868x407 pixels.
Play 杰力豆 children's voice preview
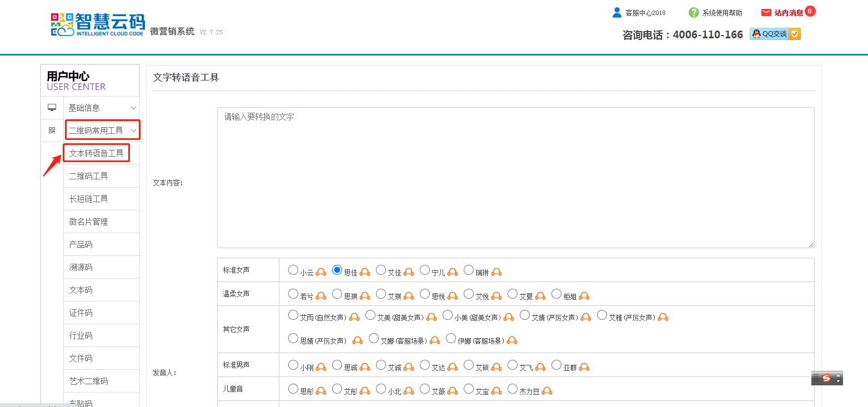[547, 391]
